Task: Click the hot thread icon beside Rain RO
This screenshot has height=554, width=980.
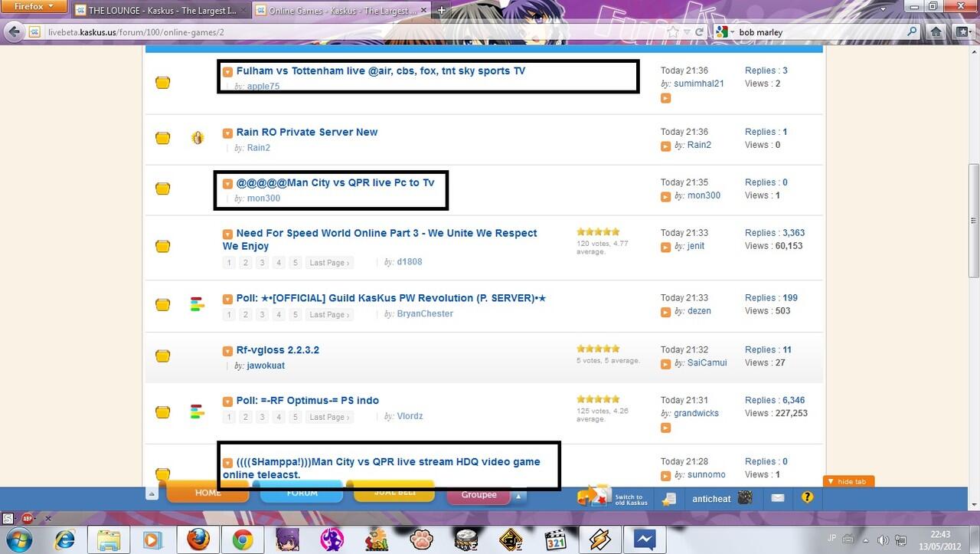Action: (x=198, y=138)
